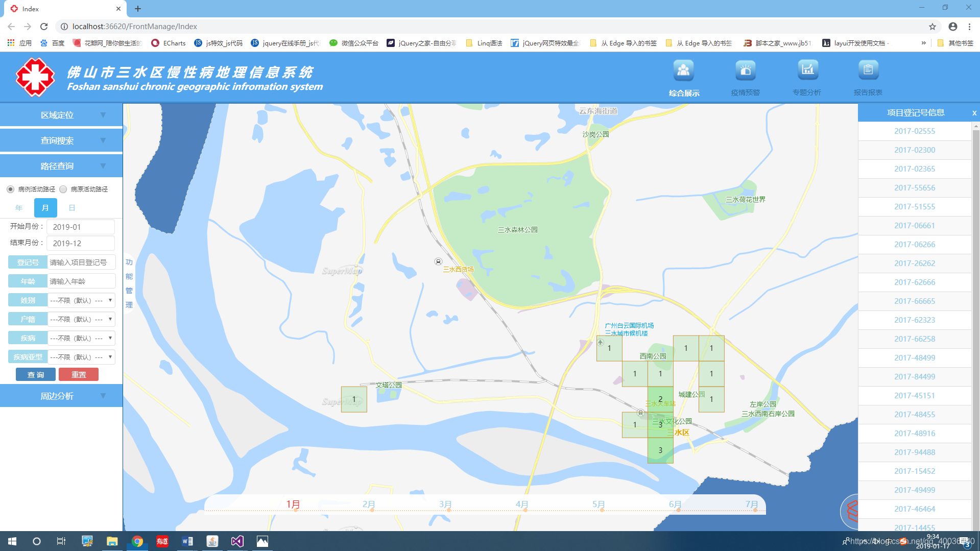The height and width of the screenshot is (551, 980).
Task: Switch to the 月 tab
Action: point(45,208)
